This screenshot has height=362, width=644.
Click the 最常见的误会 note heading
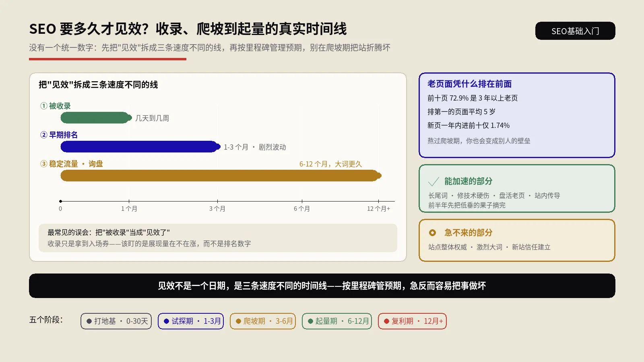109,232
